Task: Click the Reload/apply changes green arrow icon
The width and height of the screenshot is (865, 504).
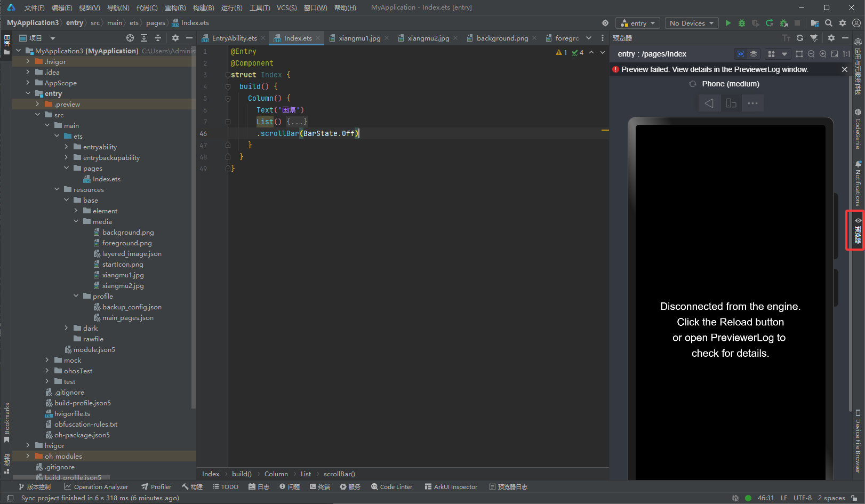Action: coord(770,23)
